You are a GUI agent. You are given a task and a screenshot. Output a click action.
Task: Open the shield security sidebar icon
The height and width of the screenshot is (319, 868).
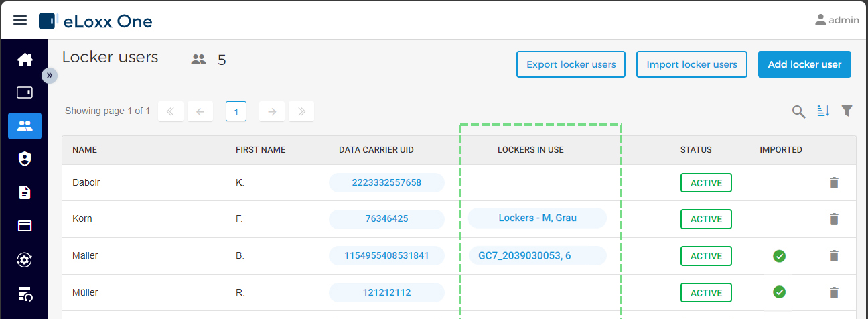[25, 159]
